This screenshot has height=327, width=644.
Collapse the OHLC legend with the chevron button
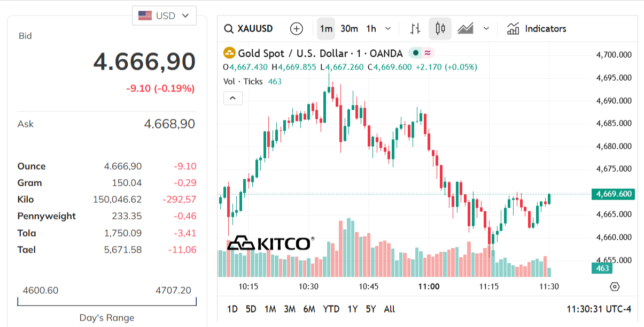233,98
